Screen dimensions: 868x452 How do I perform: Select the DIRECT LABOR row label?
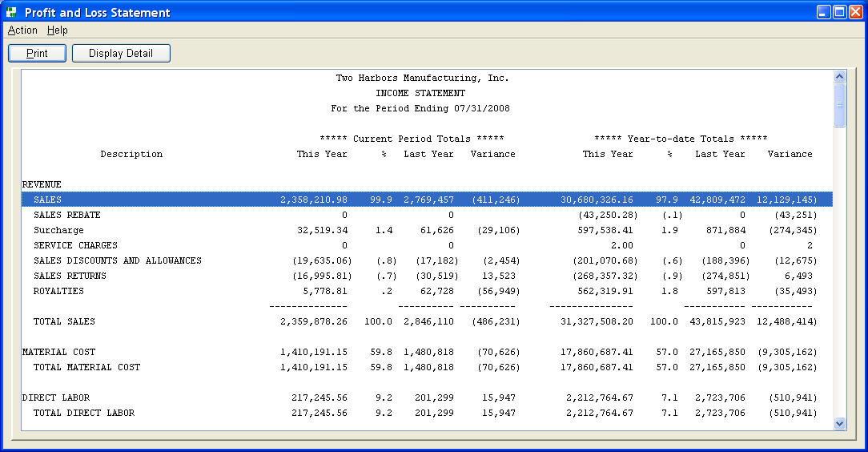pyautogui.click(x=56, y=398)
